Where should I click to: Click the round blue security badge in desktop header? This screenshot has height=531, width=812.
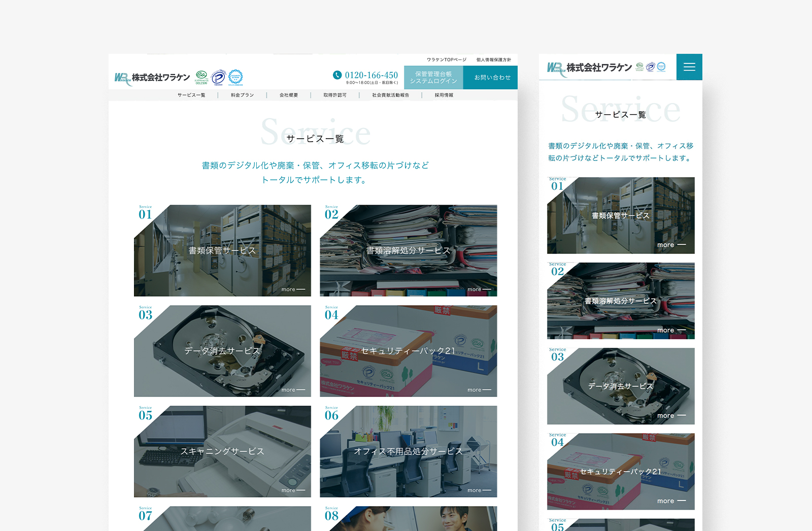tap(235, 77)
